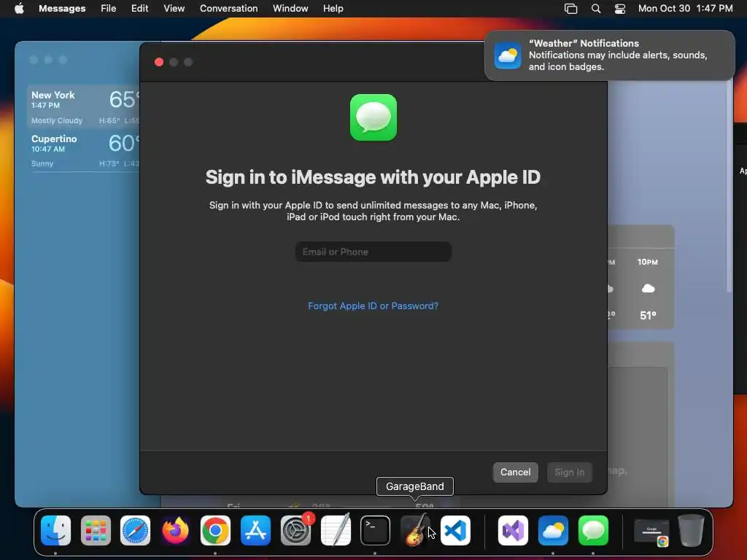Launch GarageBand from the Dock
This screenshot has width=747, height=560.
click(x=415, y=530)
